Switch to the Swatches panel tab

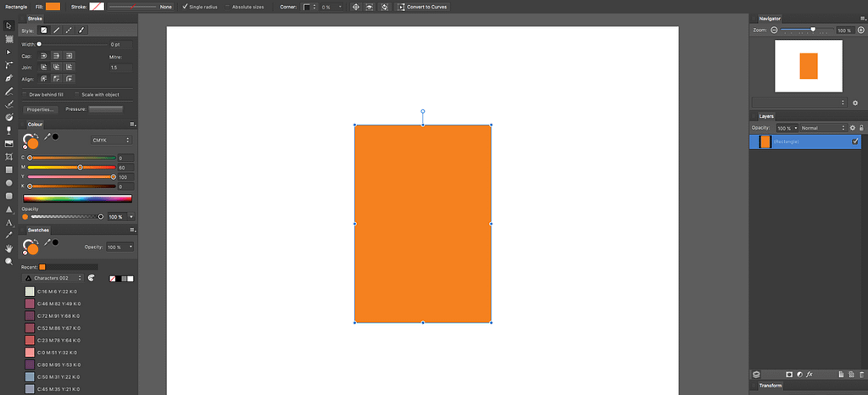coord(38,230)
